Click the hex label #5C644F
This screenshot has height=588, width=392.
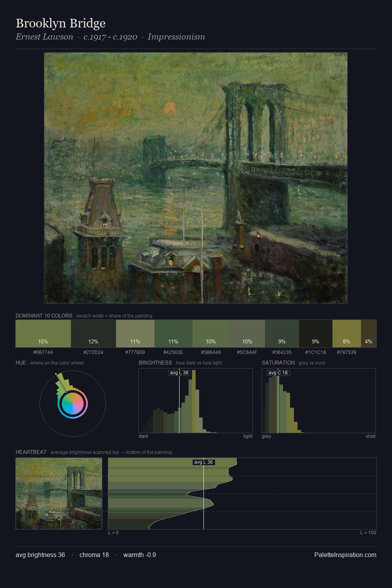(247, 352)
